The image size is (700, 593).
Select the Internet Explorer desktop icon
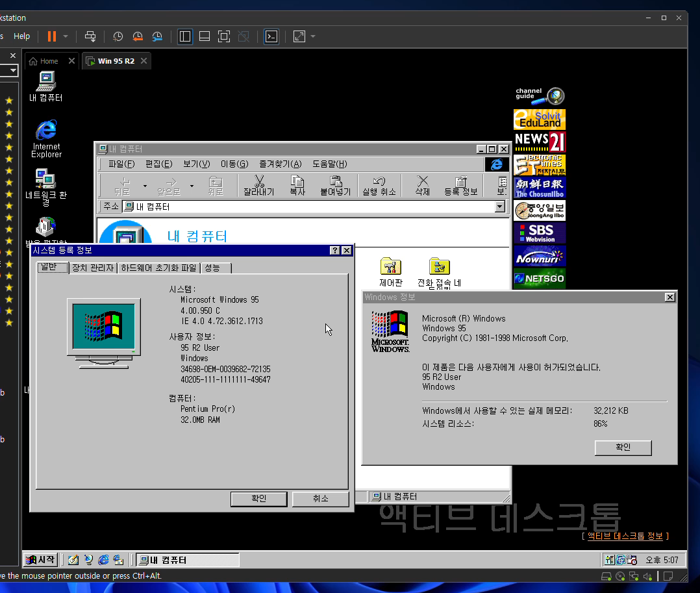click(x=47, y=139)
